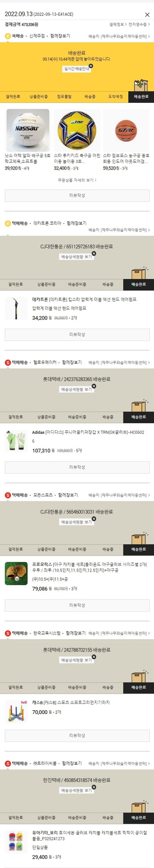The width and height of the screenshot is (154, 868).
Task: Click the red S icon beside 한국교육시스템
Action: coord(8,633)
